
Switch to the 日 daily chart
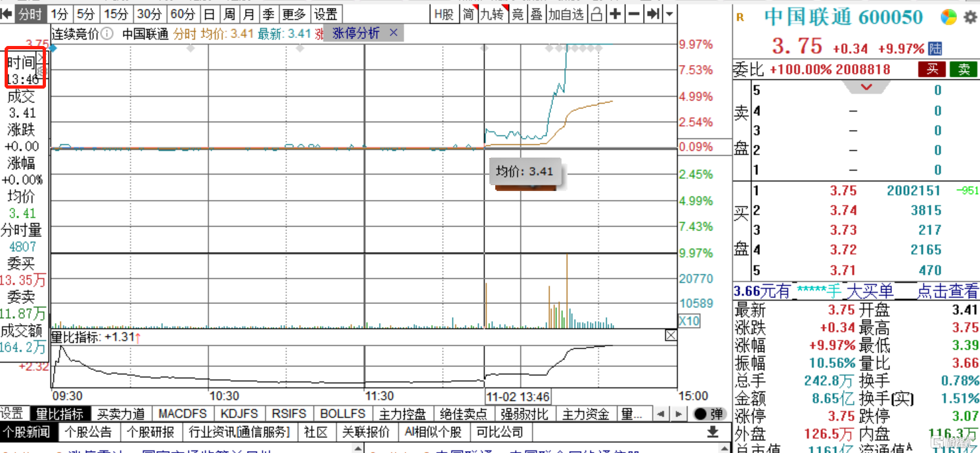tap(209, 14)
